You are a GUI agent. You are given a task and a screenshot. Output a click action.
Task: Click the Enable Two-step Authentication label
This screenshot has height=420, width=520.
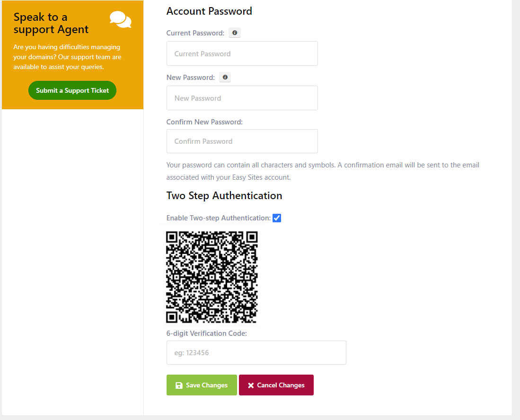click(x=219, y=218)
